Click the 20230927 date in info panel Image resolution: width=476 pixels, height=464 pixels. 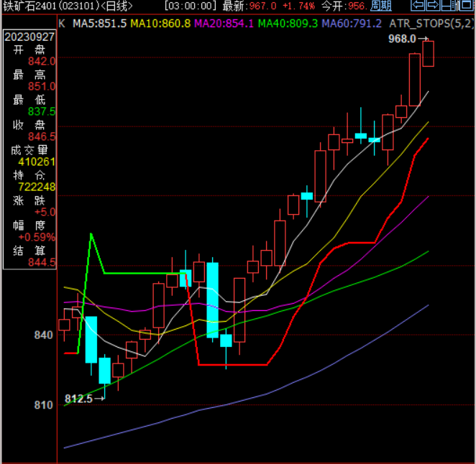(30, 37)
